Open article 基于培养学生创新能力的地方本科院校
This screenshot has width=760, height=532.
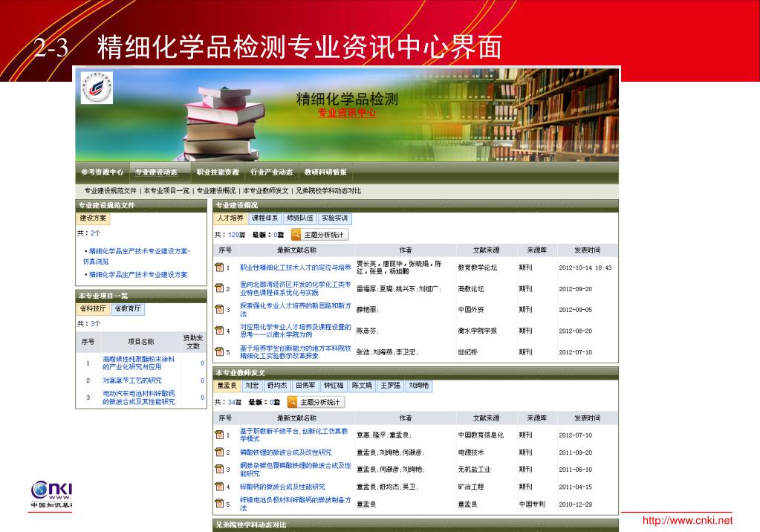click(x=296, y=351)
